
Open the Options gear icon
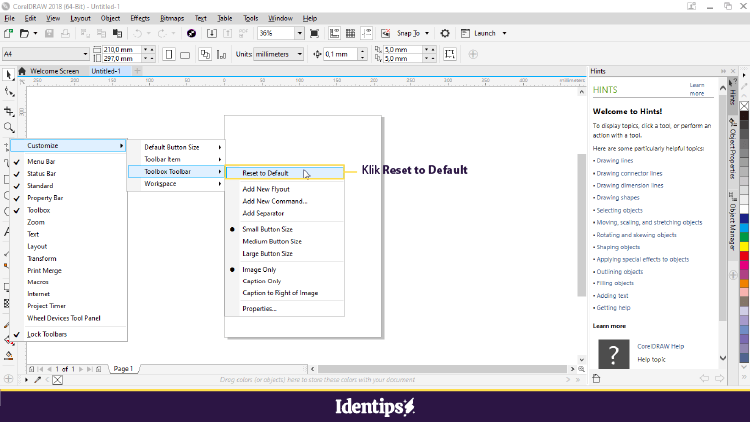pyautogui.click(x=445, y=33)
